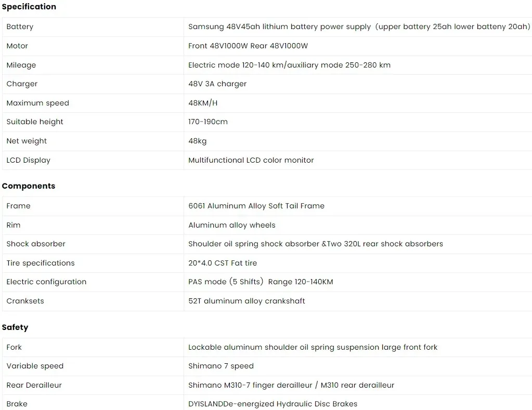Select the PAS mode range value
The width and height of the screenshot is (532, 410).
[x=261, y=282]
